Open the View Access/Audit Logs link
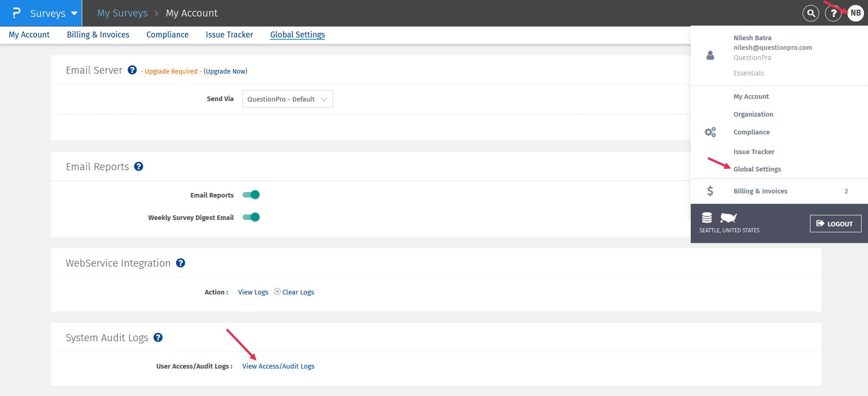 pyautogui.click(x=278, y=366)
